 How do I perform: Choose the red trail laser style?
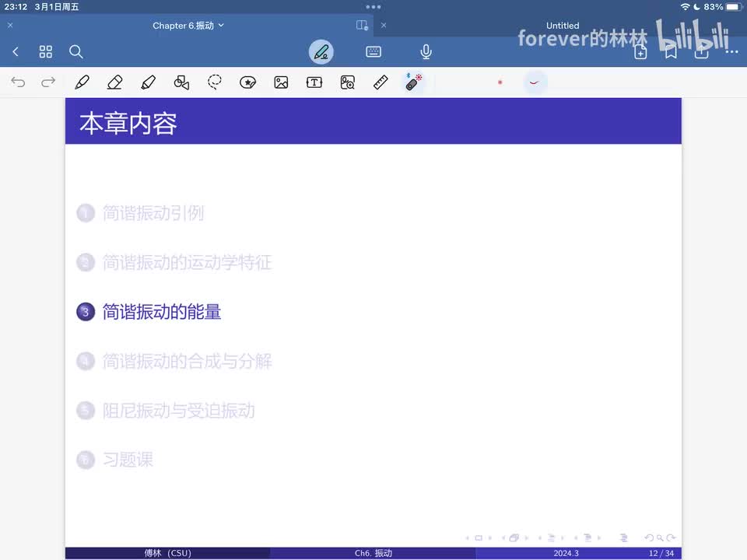click(535, 82)
